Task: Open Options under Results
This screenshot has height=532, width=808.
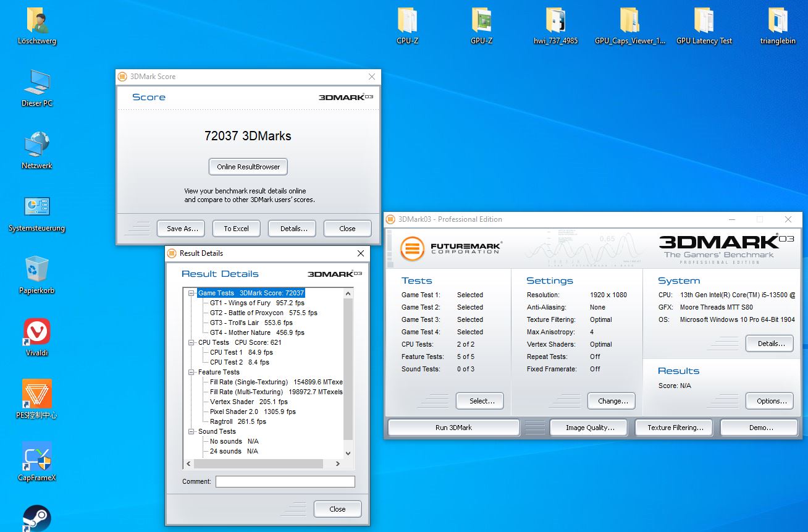Action: [769, 401]
